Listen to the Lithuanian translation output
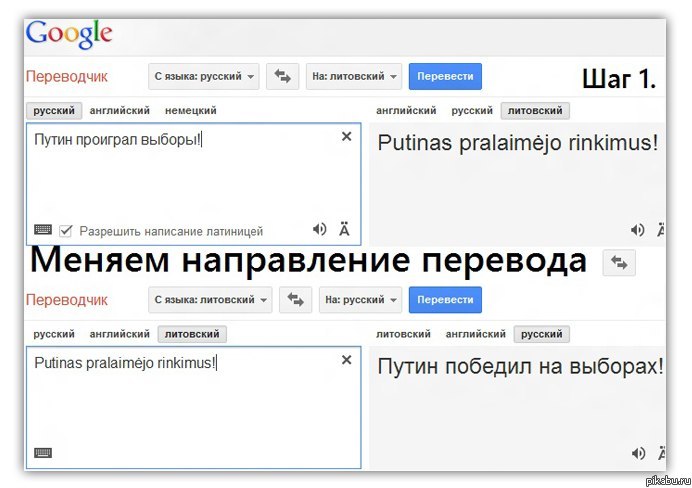This screenshot has width=692, height=488. 638,230
